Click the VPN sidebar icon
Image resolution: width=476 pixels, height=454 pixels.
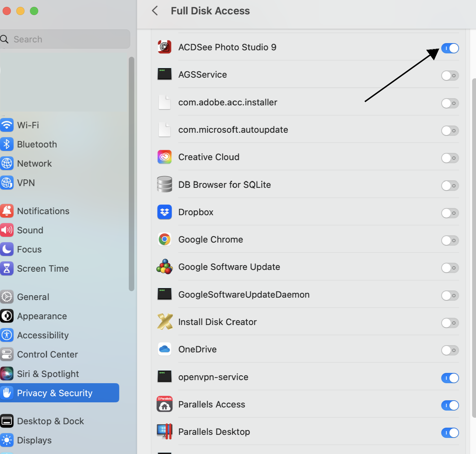pos(7,182)
